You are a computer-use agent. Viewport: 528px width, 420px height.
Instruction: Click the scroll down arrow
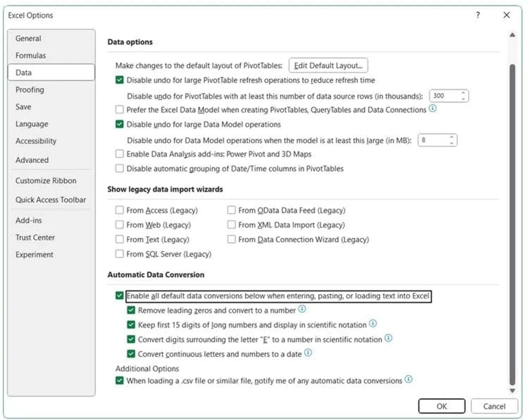[x=512, y=390]
